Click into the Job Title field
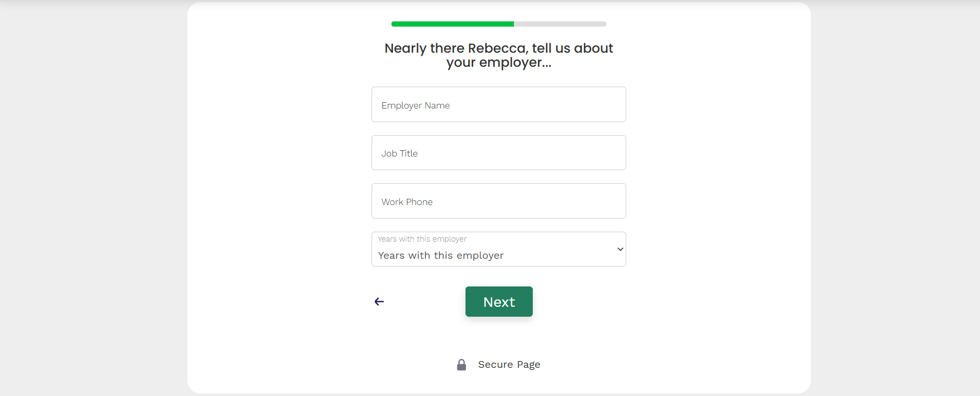The height and width of the screenshot is (396, 980). [498, 153]
